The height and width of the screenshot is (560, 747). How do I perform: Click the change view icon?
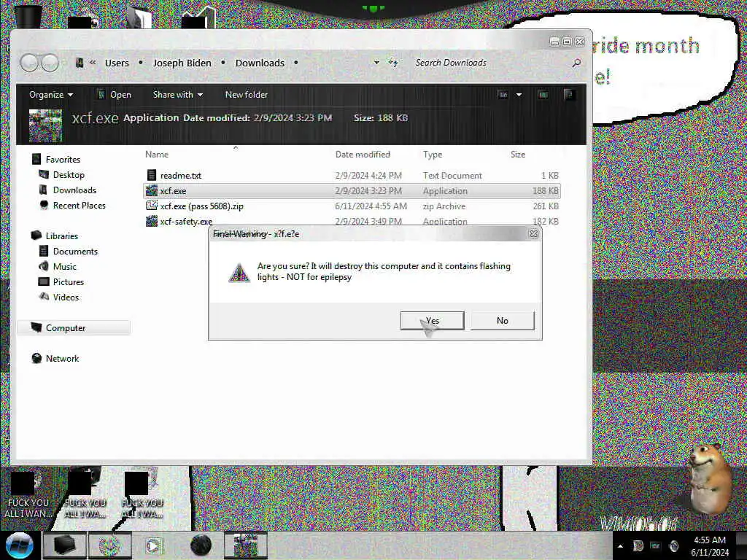tap(503, 95)
